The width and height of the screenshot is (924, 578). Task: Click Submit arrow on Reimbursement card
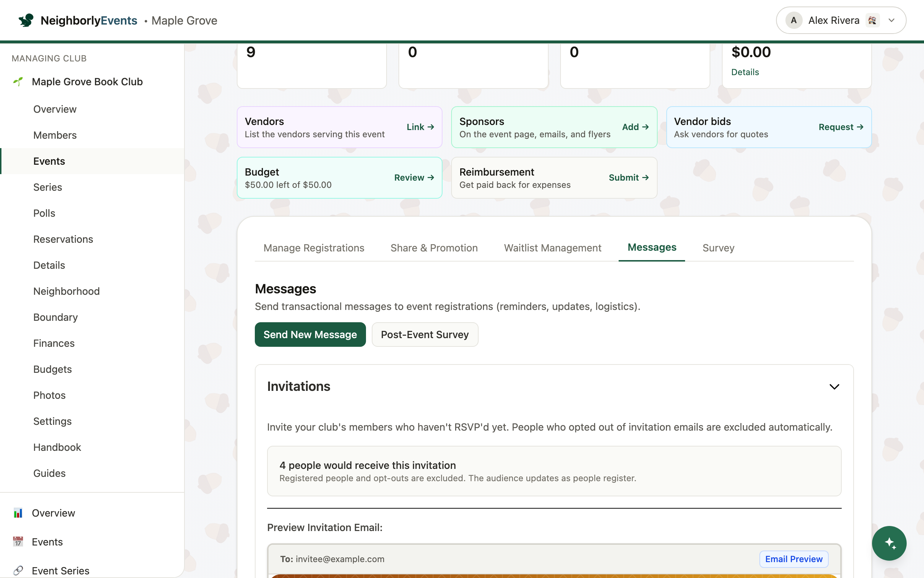[629, 177]
